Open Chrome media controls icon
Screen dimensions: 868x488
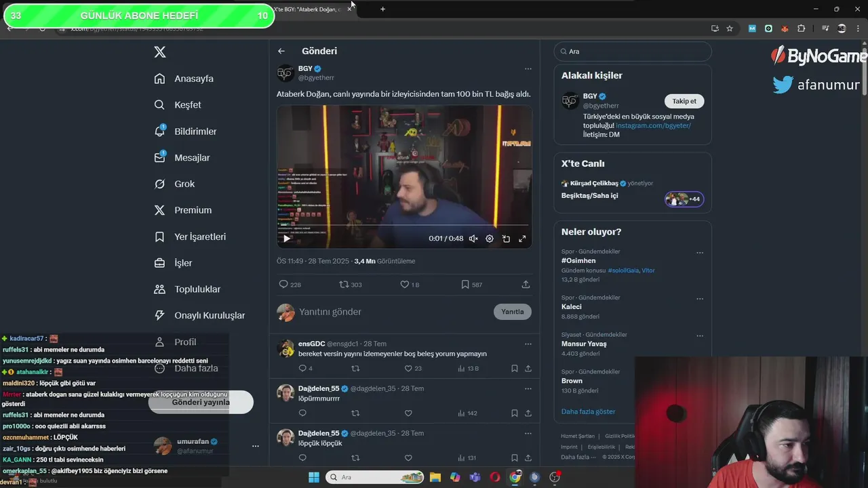pos(825,28)
